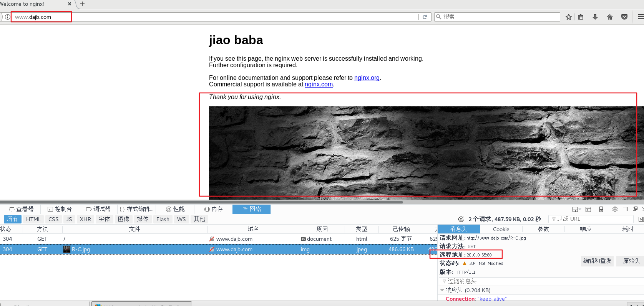Follow the nginx.org link
The height and width of the screenshot is (306, 644).
coord(367,78)
